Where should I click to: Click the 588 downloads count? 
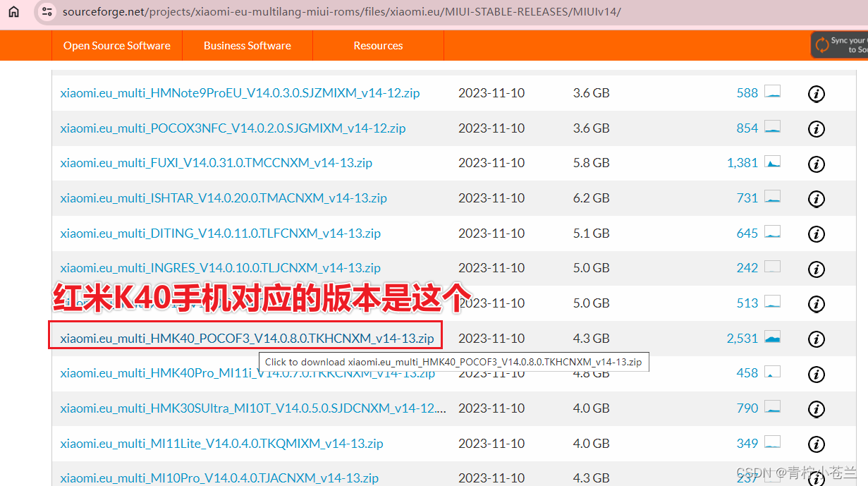click(x=747, y=93)
